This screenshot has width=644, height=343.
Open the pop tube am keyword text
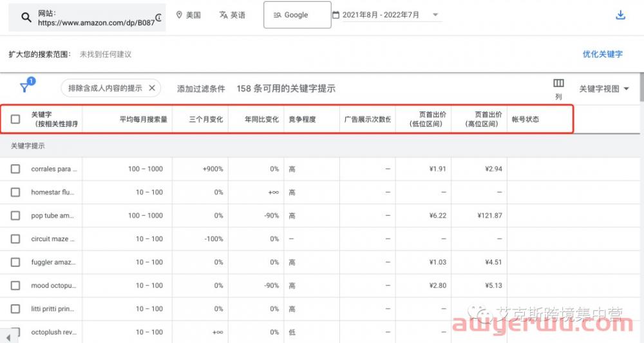pyautogui.click(x=52, y=216)
